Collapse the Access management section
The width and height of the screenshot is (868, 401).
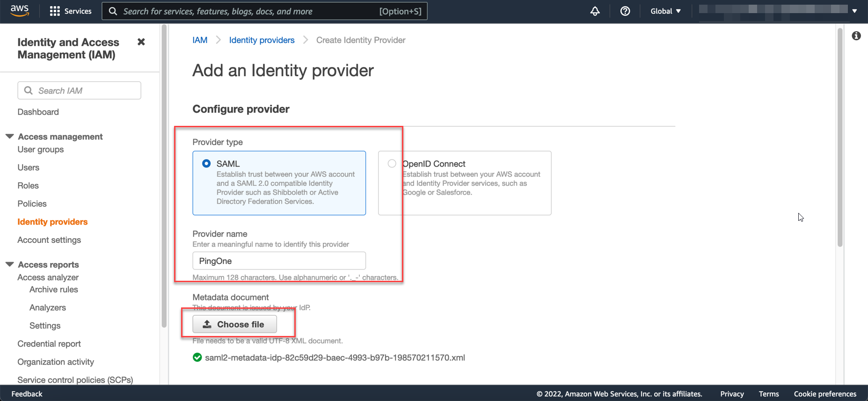tap(9, 136)
